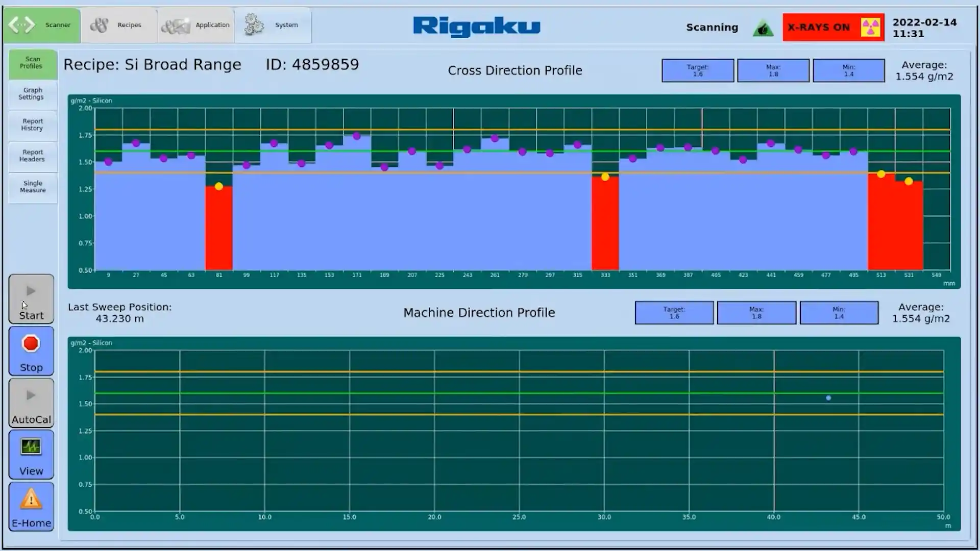The width and height of the screenshot is (980, 551).
Task: Open the System tab with gears icon
Action: click(254, 25)
